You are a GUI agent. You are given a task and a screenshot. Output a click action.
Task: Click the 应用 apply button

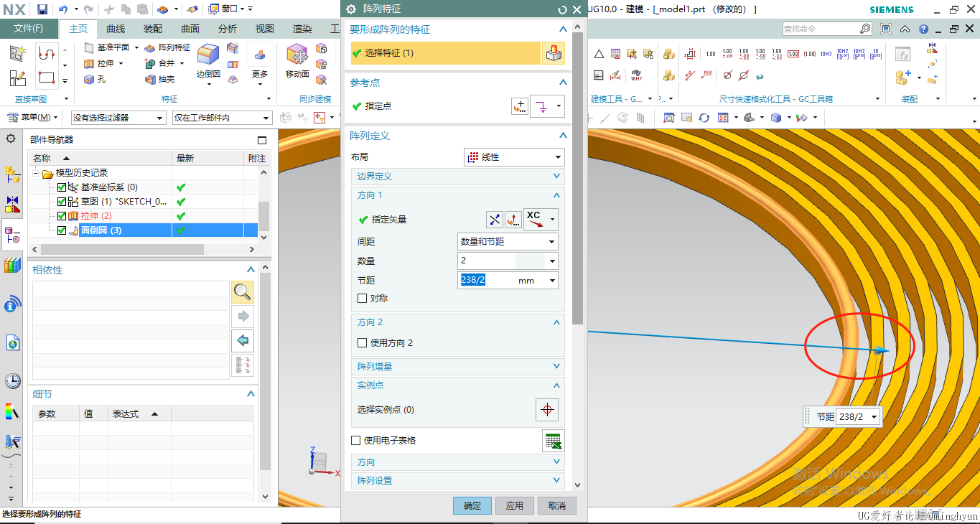(x=515, y=505)
